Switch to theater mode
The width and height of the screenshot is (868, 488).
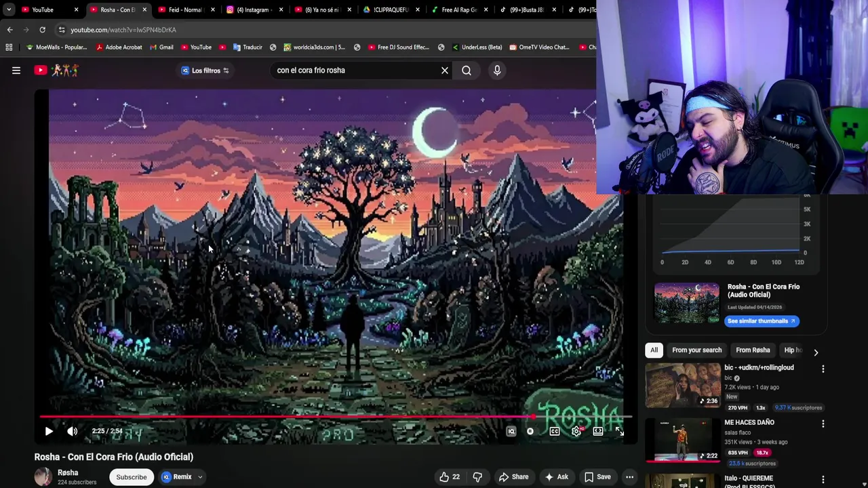(x=598, y=431)
